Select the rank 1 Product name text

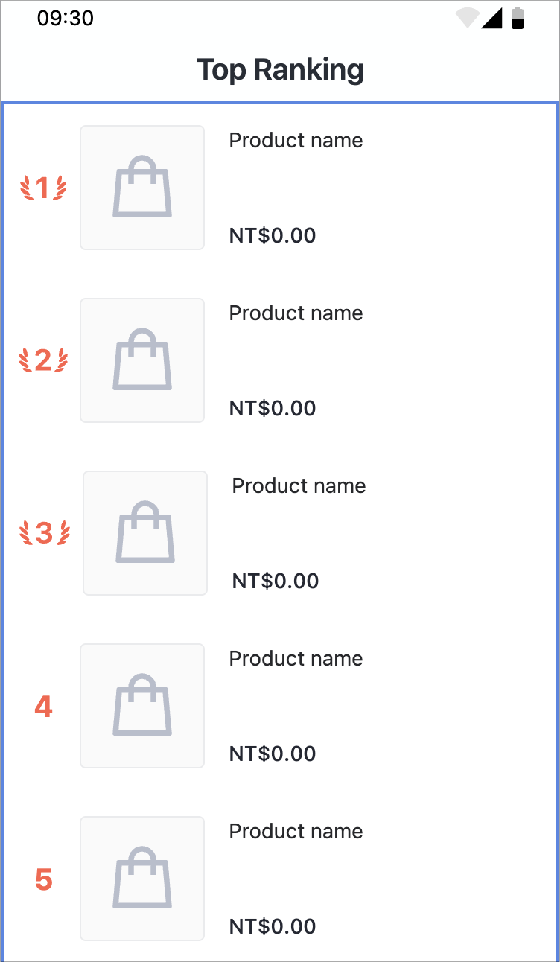tap(296, 141)
